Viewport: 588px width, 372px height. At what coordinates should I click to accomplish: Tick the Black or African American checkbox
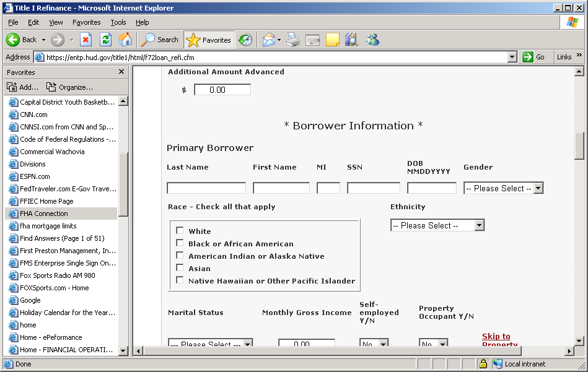click(x=180, y=243)
